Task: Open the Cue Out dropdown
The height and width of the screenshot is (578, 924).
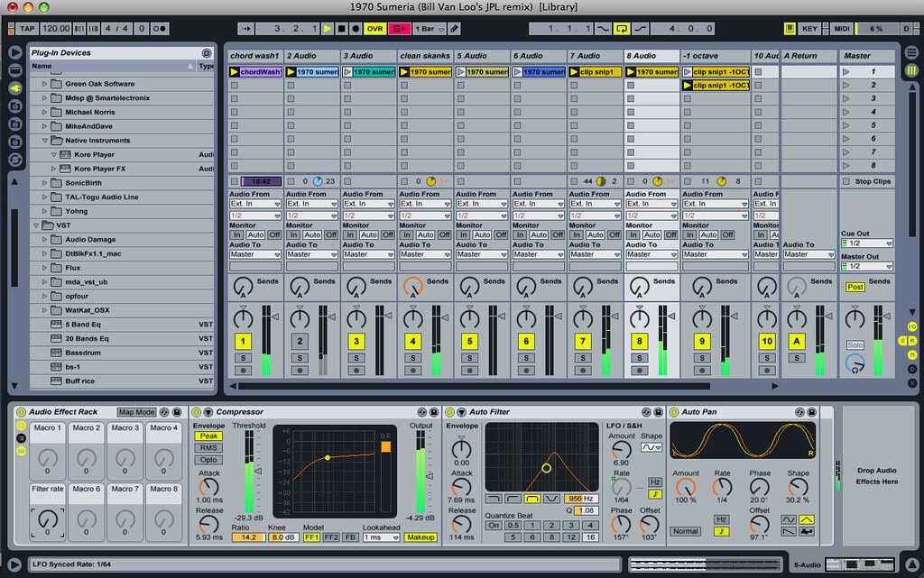Action: coord(867,243)
